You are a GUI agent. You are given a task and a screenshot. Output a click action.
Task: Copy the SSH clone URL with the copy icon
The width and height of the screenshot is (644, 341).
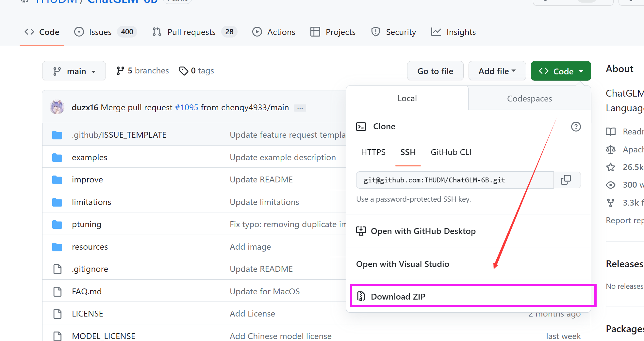(566, 180)
